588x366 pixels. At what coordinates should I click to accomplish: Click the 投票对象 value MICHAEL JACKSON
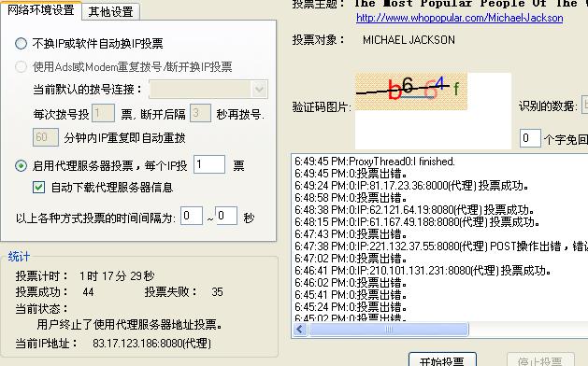click(x=409, y=40)
